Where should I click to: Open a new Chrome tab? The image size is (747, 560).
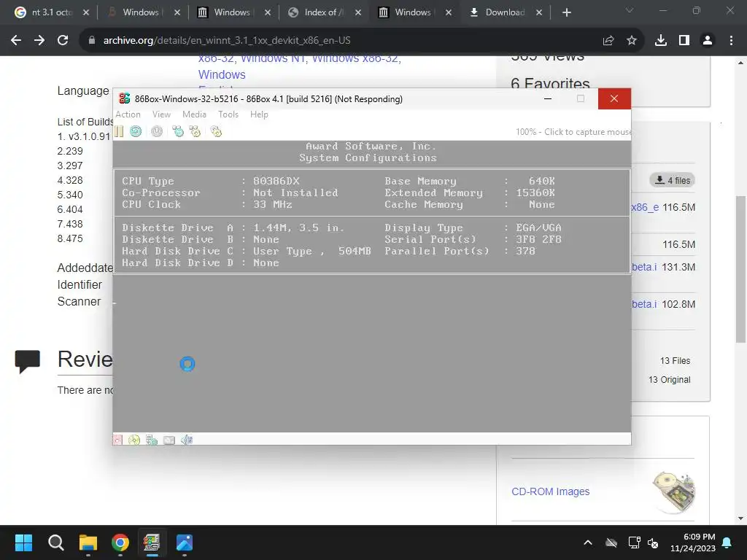tap(566, 12)
